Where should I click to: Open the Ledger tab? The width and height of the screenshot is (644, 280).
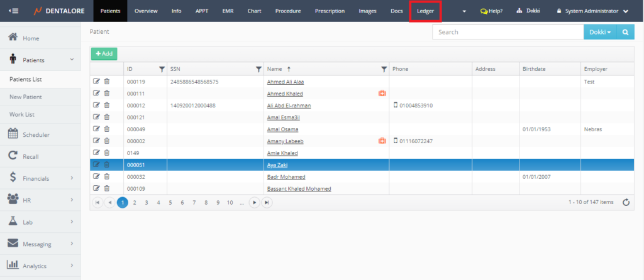point(425,11)
